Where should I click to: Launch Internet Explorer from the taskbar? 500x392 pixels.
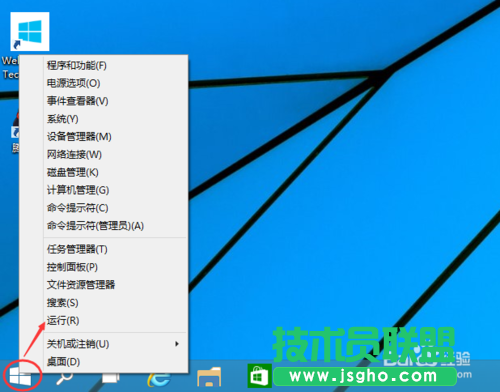(159, 379)
